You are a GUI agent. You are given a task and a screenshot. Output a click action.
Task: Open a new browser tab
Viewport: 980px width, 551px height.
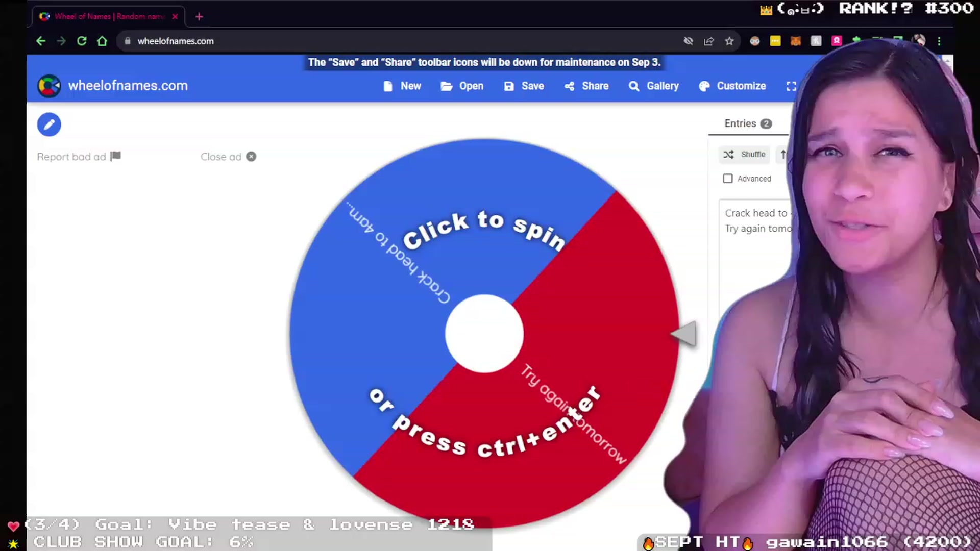coord(199,17)
